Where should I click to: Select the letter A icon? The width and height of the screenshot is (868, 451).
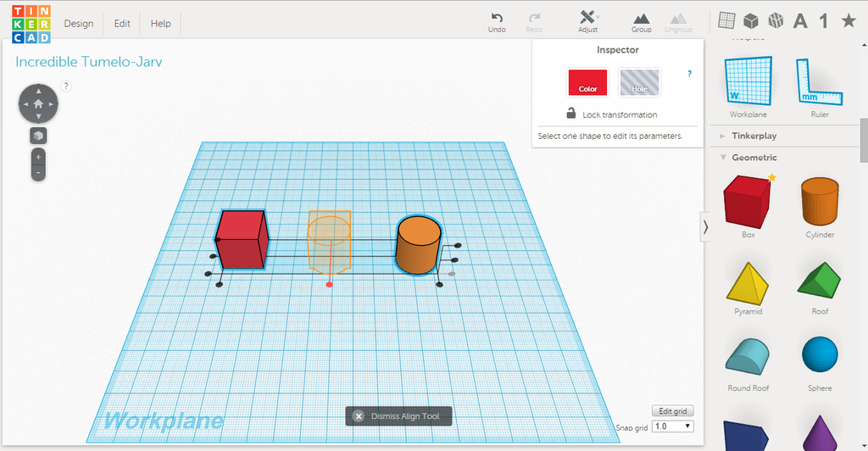pyautogui.click(x=800, y=21)
